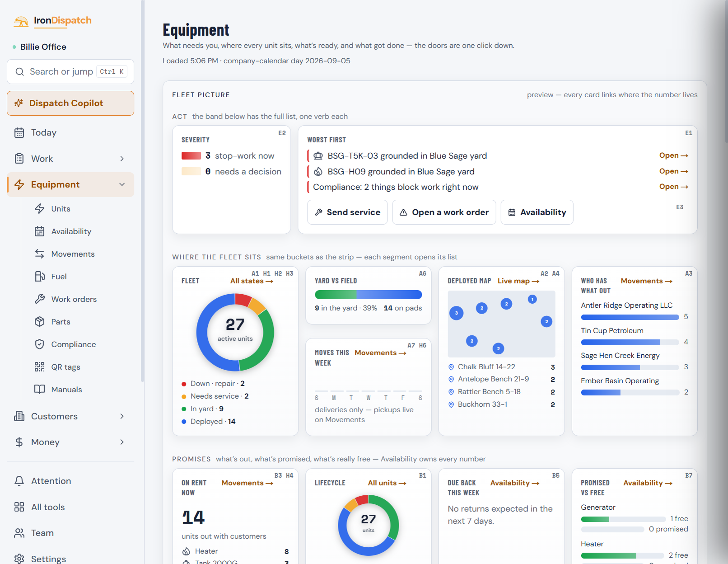Collapse the Equipment section chevron

[122, 184]
